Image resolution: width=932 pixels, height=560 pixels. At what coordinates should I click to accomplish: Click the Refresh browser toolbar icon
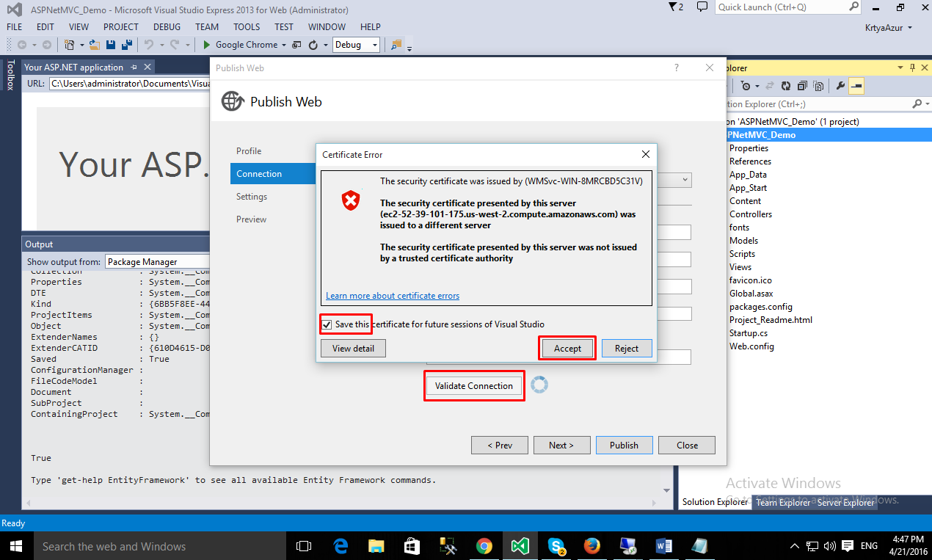313,45
